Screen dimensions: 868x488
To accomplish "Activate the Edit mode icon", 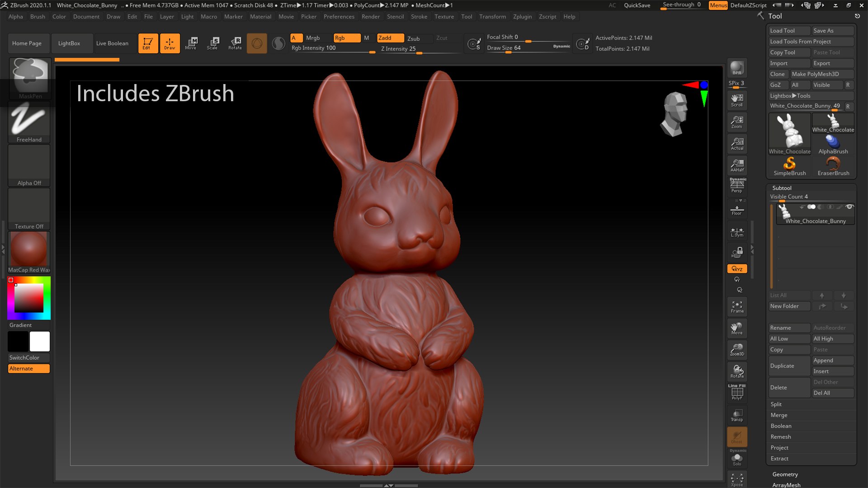I will coord(148,43).
